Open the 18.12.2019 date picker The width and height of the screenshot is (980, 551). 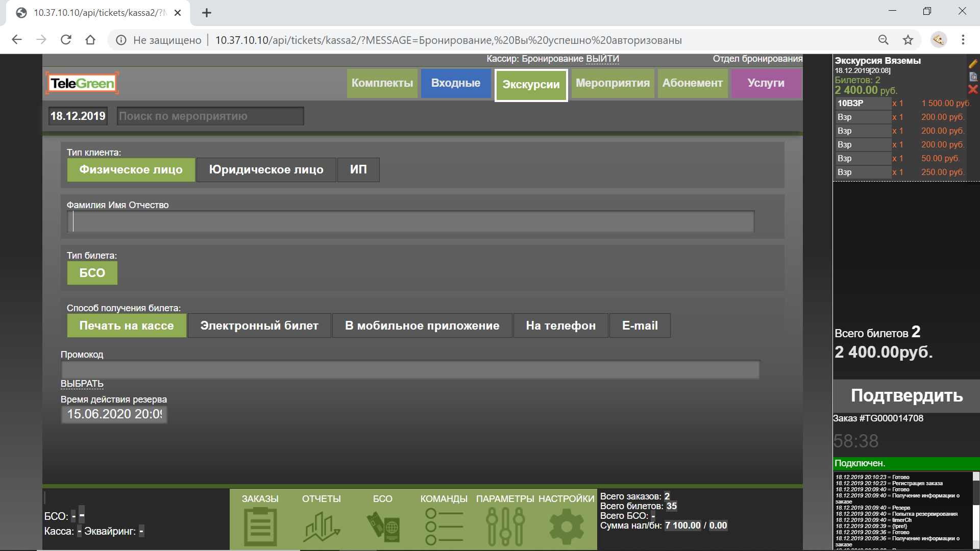pyautogui.click(x=78, y=116)
